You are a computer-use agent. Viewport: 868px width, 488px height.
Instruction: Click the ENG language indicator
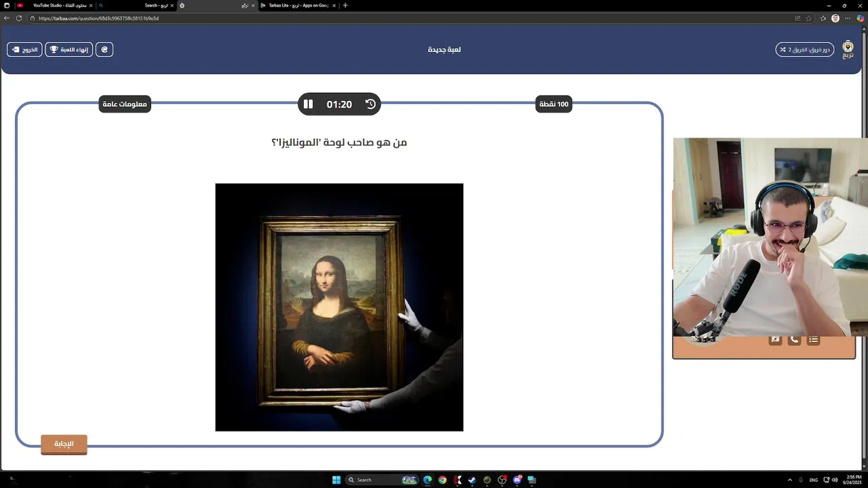pyautogui.click(x=814, y=480)
